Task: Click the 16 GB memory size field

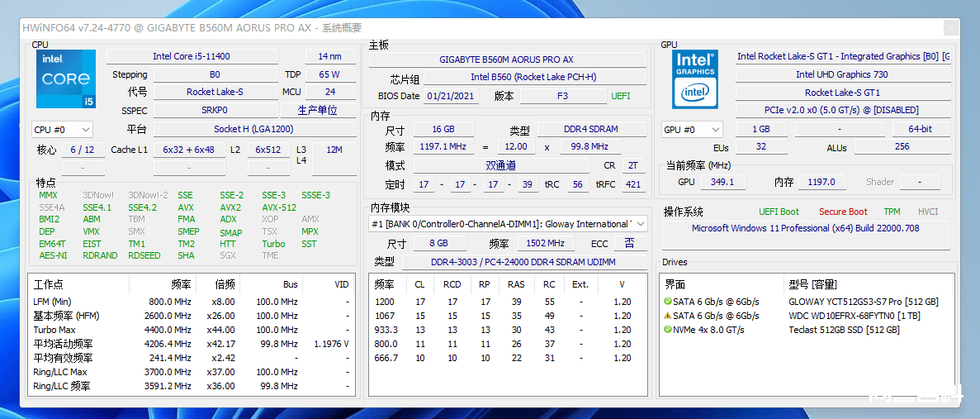Action: 443,129
